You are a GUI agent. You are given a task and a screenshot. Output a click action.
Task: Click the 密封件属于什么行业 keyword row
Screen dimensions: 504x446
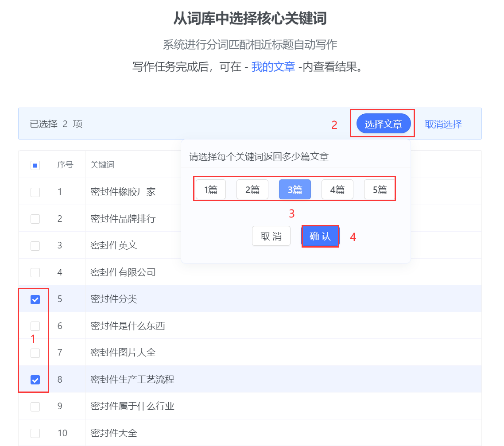tap(132, 406)
